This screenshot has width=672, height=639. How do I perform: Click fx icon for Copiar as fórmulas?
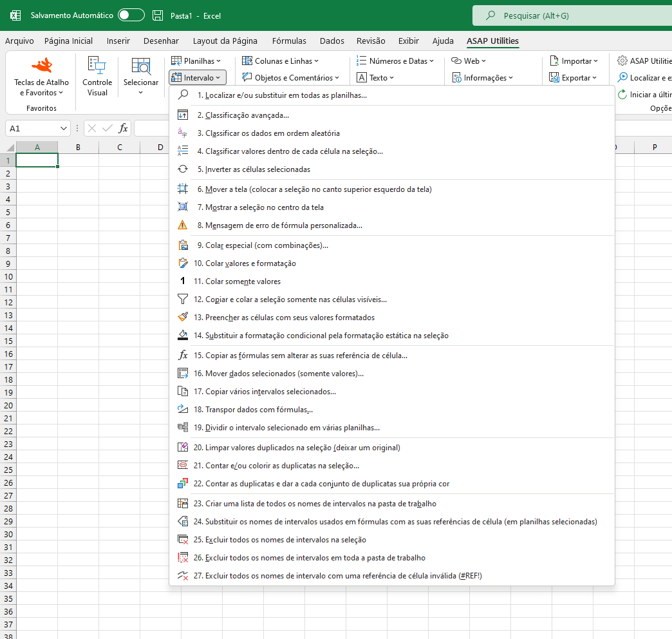(x=183, y=355)
